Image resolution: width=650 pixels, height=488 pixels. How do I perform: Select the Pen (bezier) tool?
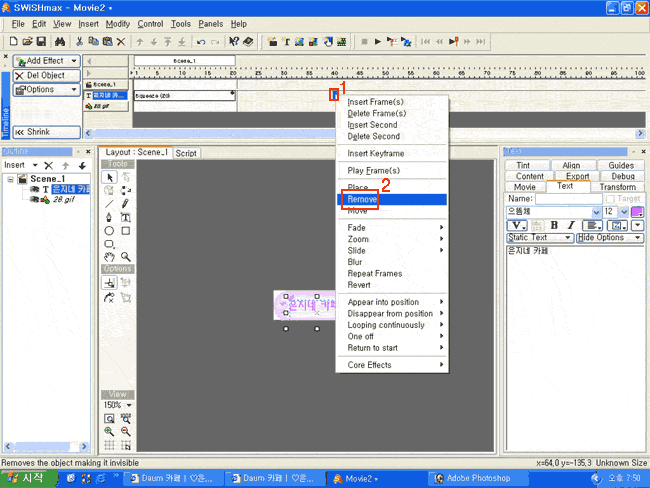click(109, 217)
